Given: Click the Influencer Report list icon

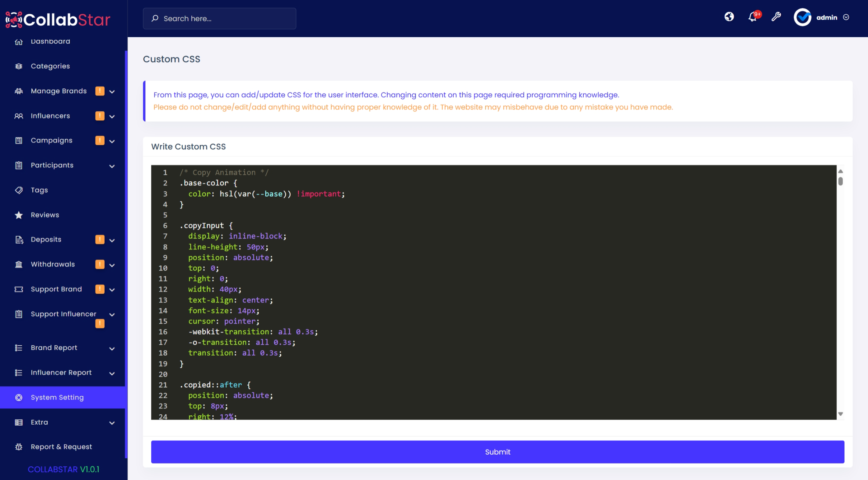Looking at the screenshot, I should click(19, 373).
